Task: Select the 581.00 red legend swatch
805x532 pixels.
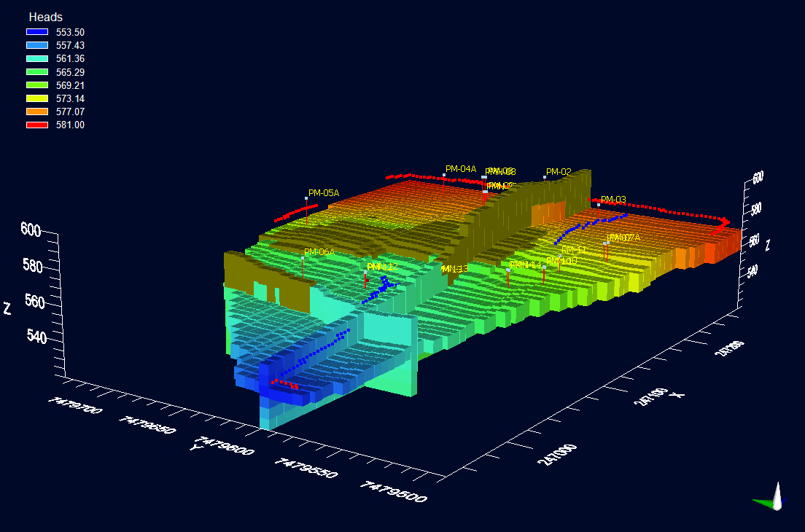Action: pos(37,125)
